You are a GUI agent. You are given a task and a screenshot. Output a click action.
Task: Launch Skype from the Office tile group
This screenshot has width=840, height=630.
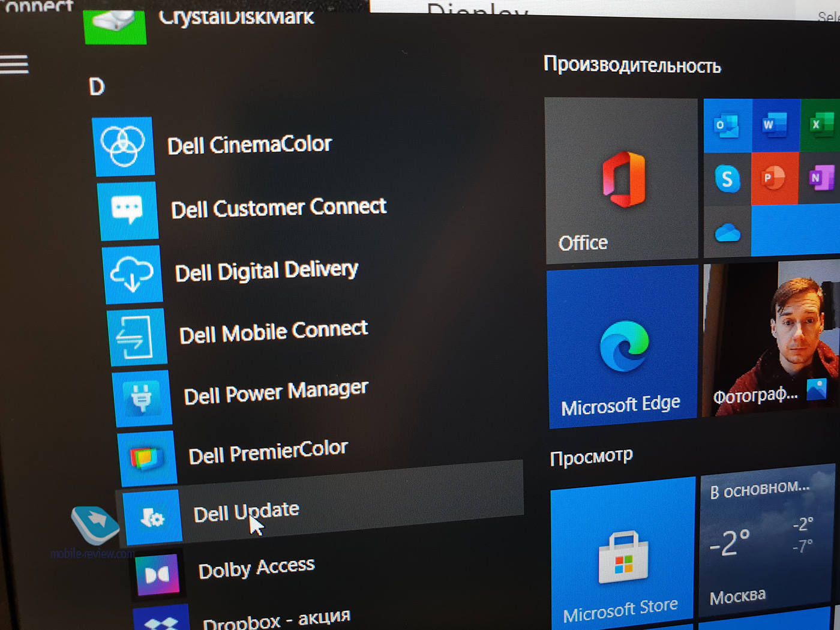(727, 179)
